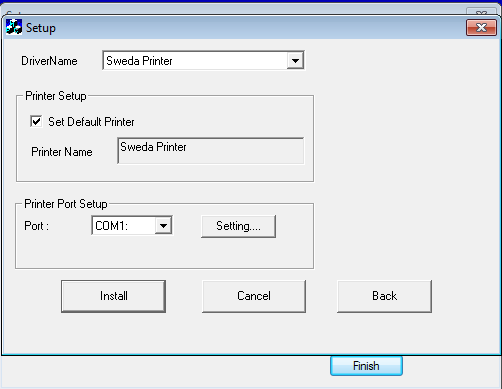Click the Set Default Printer label
This screenshot has width=502, height=389.
(91, 122)
